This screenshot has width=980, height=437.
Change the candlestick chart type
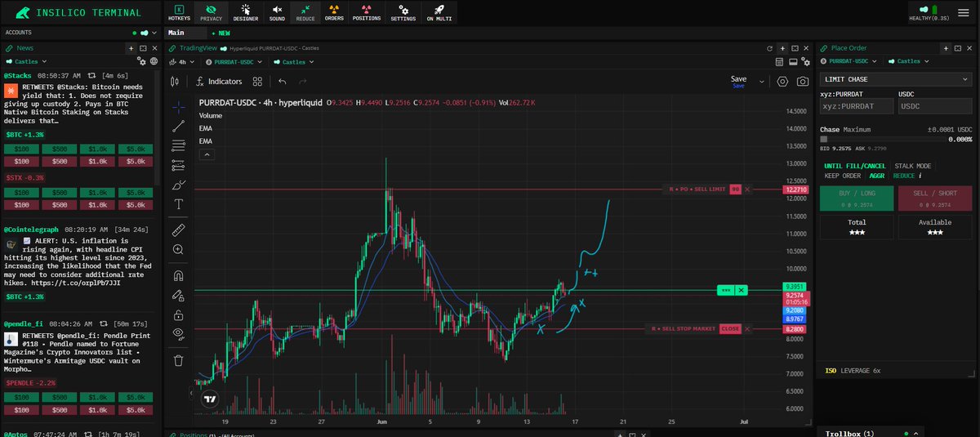click(175, 82)
